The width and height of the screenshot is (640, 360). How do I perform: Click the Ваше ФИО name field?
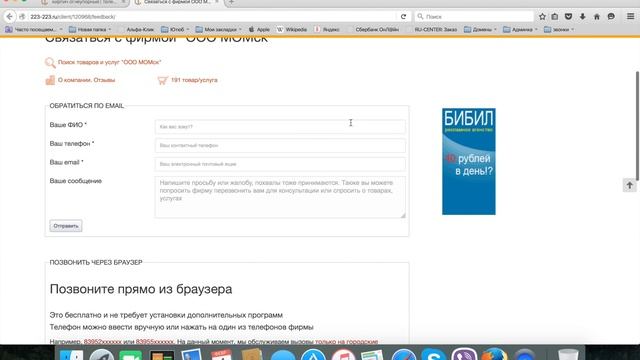[x=280, y=127]
